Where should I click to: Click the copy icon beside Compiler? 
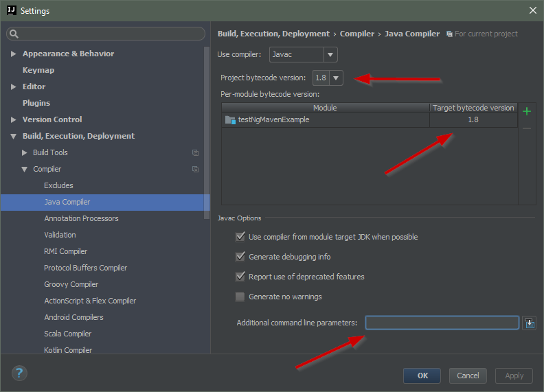(195, 169)
